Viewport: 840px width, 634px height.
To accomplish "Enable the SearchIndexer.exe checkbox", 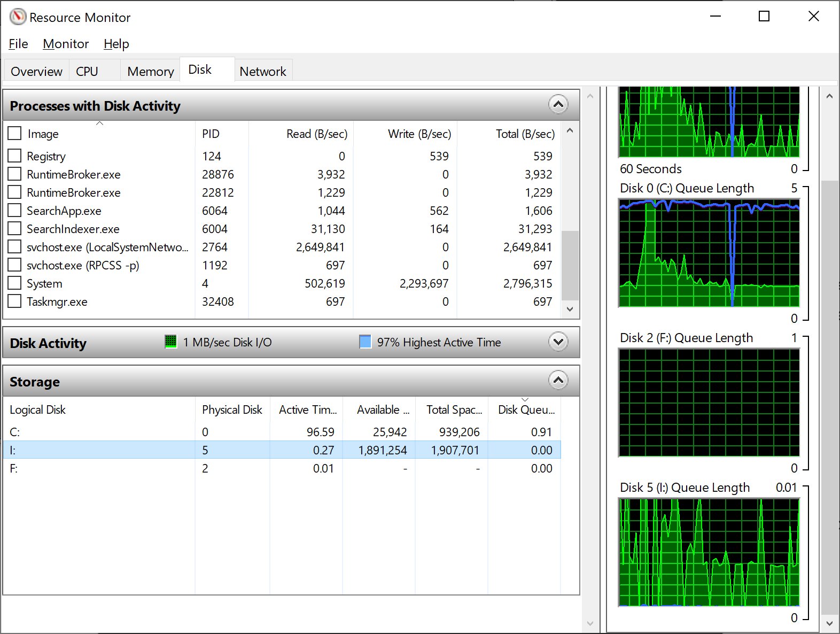I will 15,228.
